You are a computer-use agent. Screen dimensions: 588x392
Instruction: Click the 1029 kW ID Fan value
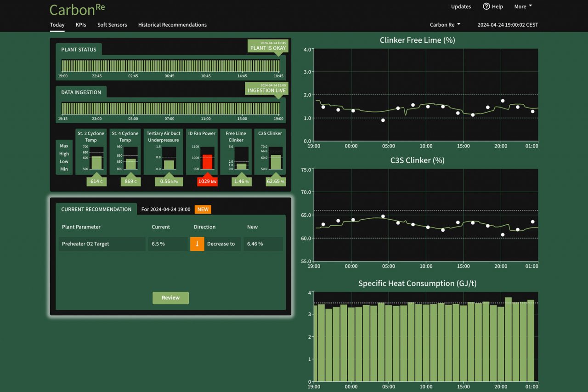[207, 182]
